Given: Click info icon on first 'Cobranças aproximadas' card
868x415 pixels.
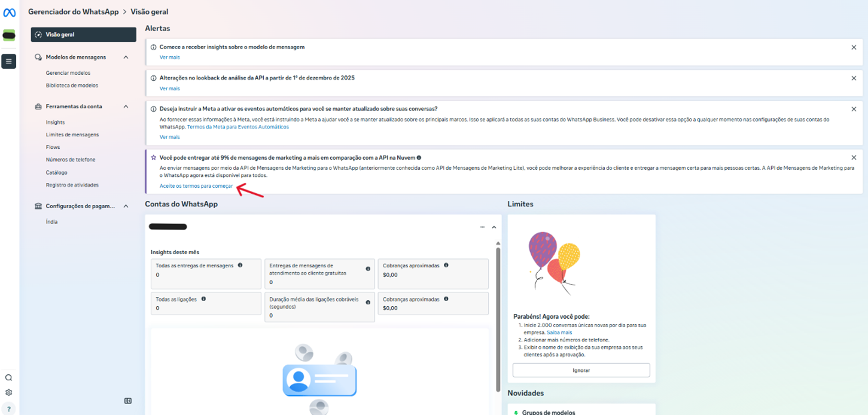Looking at the screenshot, I should click(446, 265).
